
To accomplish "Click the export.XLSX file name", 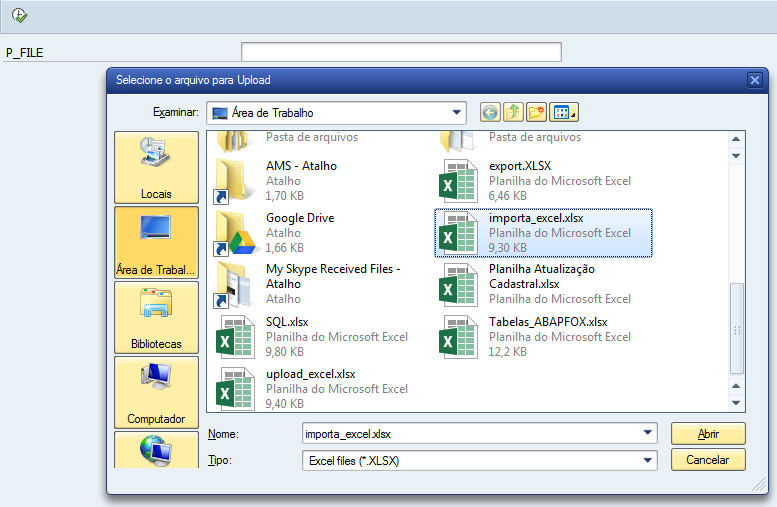I will tap(520, 166).
